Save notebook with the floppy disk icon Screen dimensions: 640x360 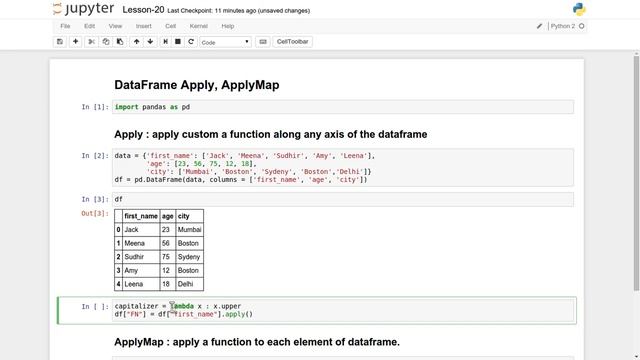[60, 42]
